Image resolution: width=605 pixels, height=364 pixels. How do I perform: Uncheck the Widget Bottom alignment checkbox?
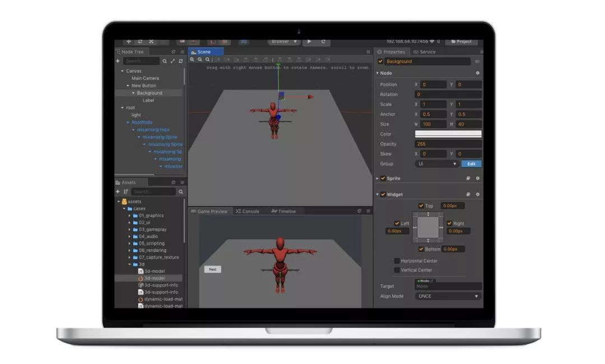click(x=421, y=249)
